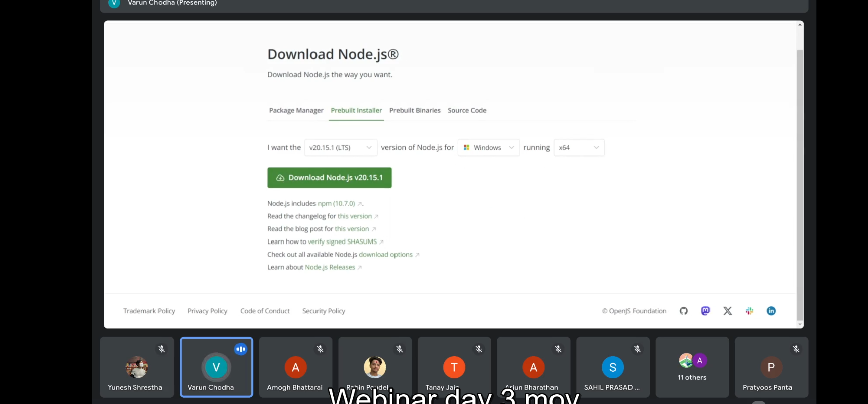Open the Windows operating system dropdown
This screenshot has width=868, height=404.
pyautogui.click(x=489, y=148)
